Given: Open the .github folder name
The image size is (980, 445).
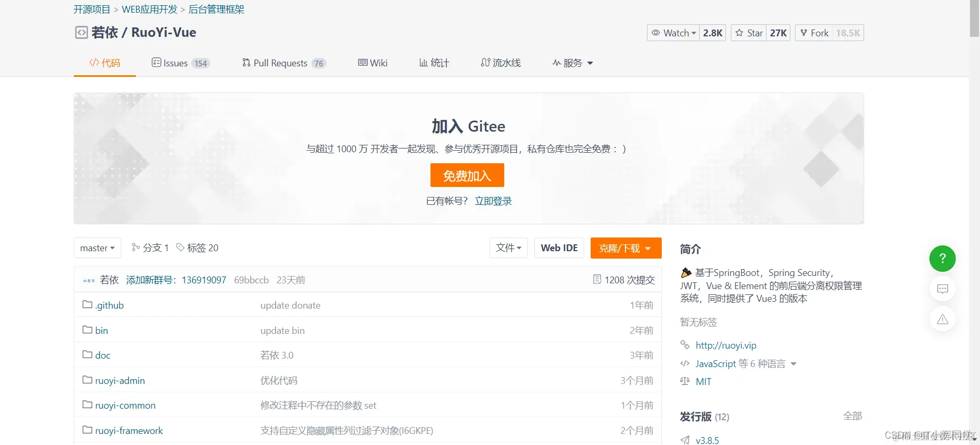Looking at the screenshot, I should coord(110,305).
